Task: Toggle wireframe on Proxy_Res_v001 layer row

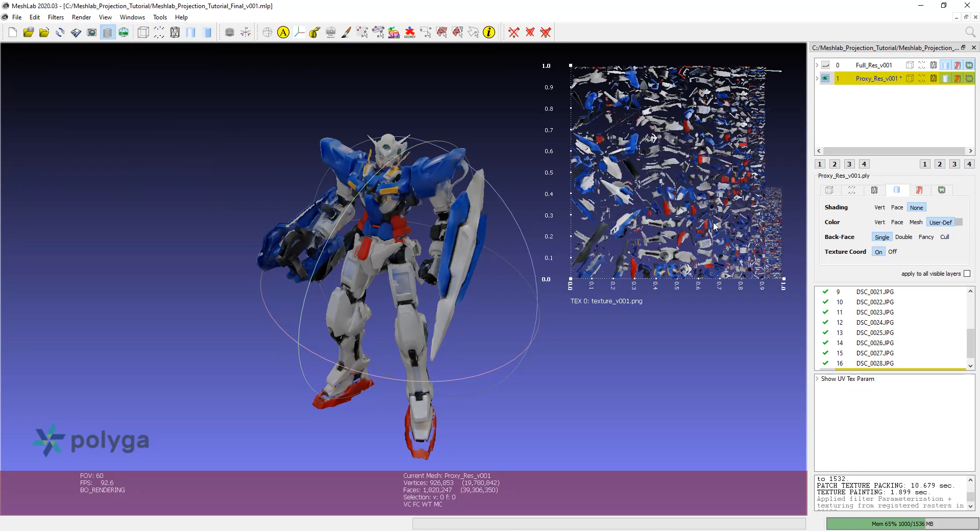Action: click(934, 79)
